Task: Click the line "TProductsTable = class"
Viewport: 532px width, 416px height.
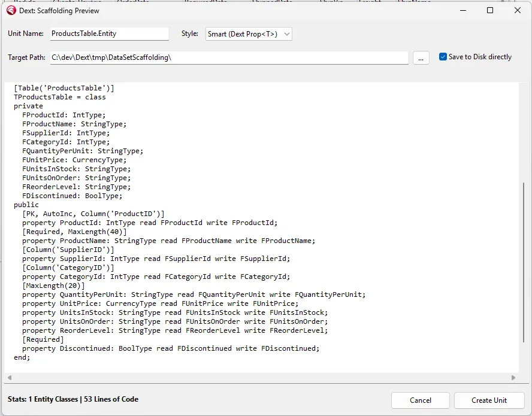Action: 60,98
